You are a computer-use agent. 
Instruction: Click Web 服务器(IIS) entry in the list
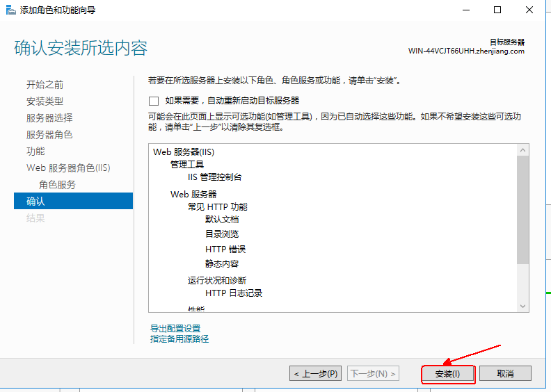tap(184, 152)
